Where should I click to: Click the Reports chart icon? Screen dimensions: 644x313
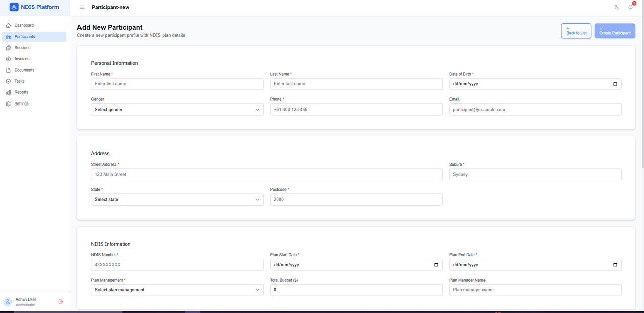8,92
